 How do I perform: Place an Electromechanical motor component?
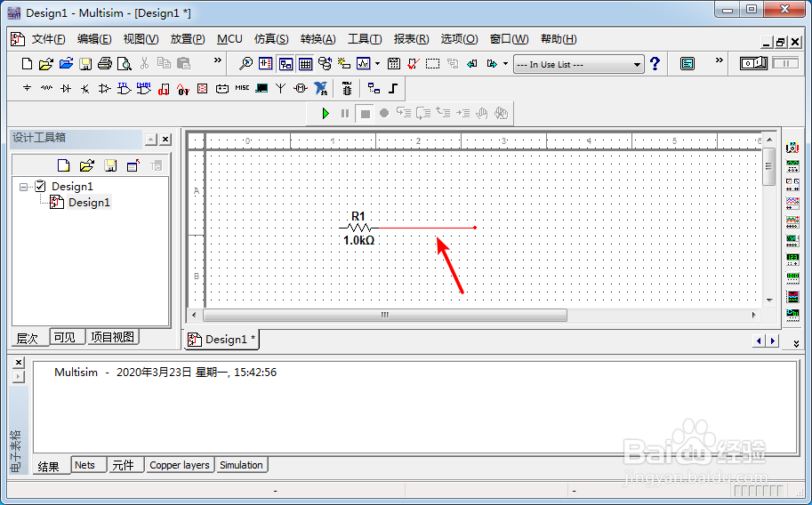(301, 89)
